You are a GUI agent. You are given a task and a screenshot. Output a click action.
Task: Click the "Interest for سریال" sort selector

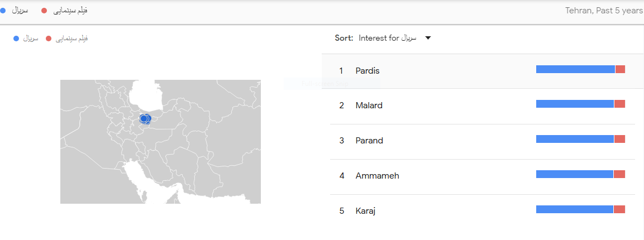(x=387, y=38)
